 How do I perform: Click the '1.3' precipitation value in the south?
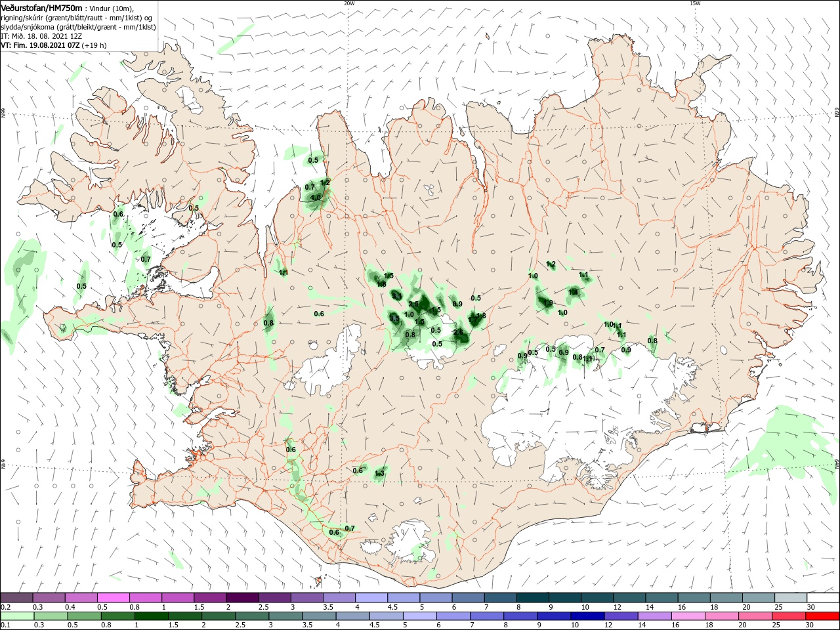coord(379,474)
